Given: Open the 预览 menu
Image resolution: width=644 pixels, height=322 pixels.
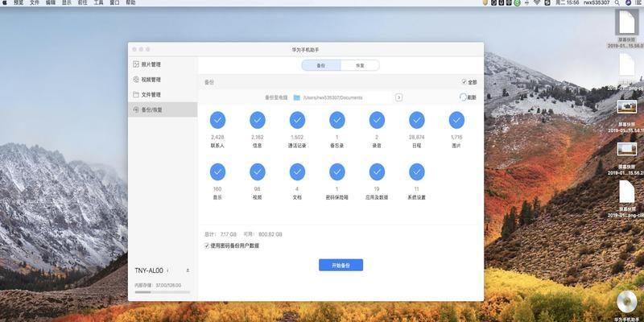Looking at the screenshot, I should pyautogui.click(x=19, y=2).
